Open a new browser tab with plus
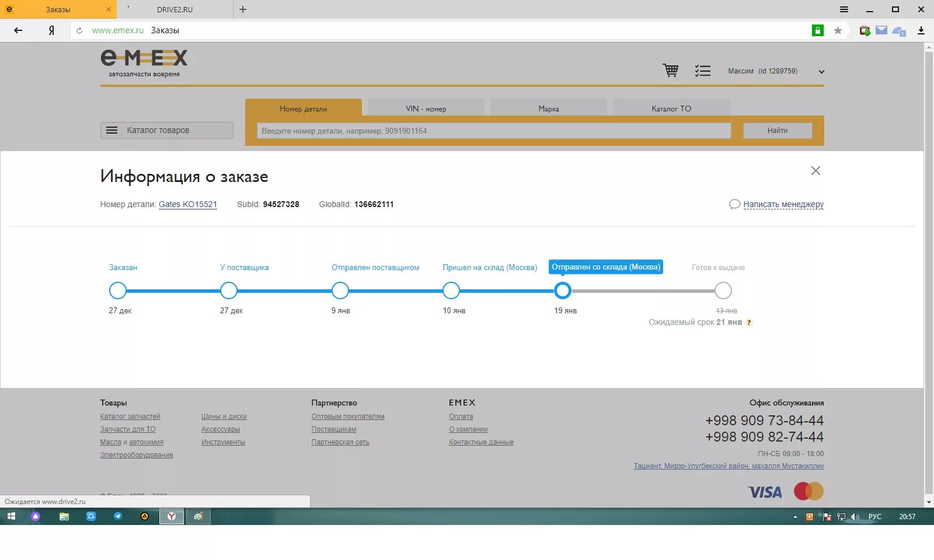 point(243,9)
